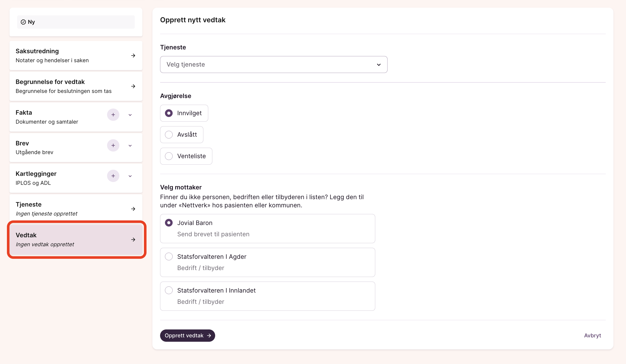Expand the Kartlegginger section chevron
The image size is (626, 364).
(x=130, y=176)
